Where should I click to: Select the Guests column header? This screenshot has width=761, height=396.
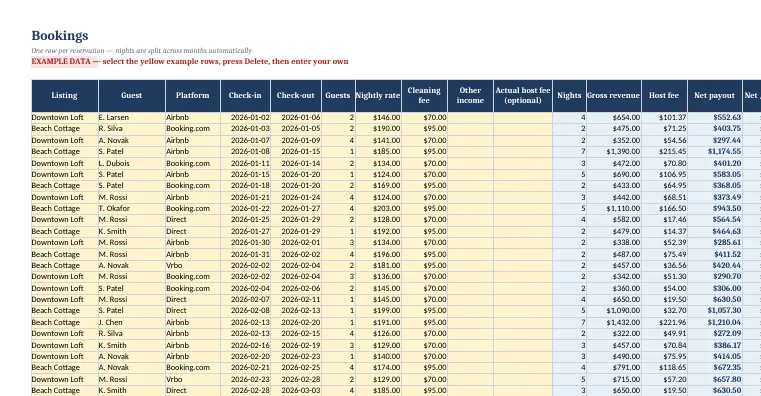tap(338, 96)
